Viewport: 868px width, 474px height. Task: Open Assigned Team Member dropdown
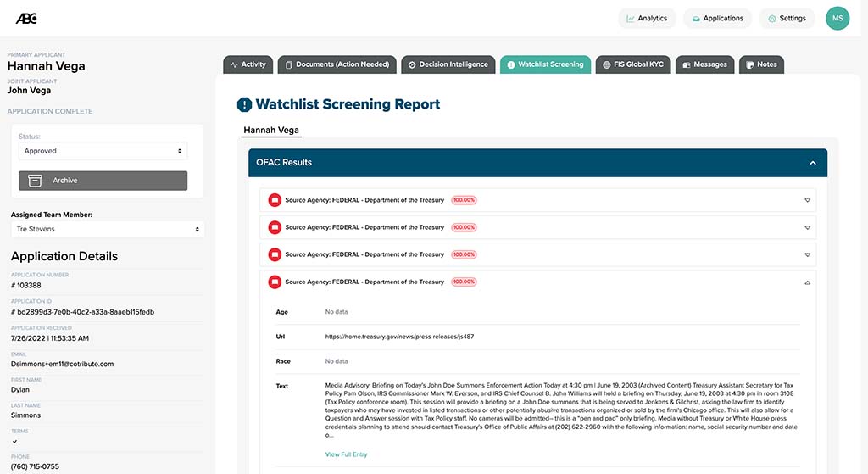pyautogui.click(x=108, y=229)
